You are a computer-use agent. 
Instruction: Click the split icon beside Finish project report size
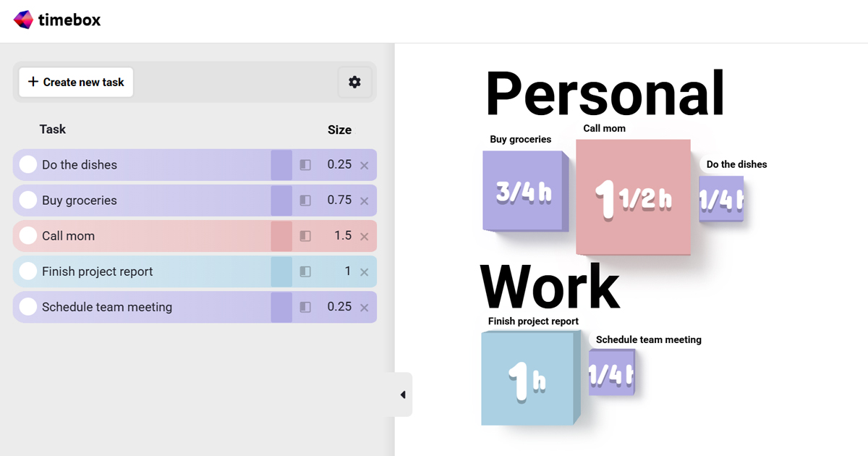(305, 271)
